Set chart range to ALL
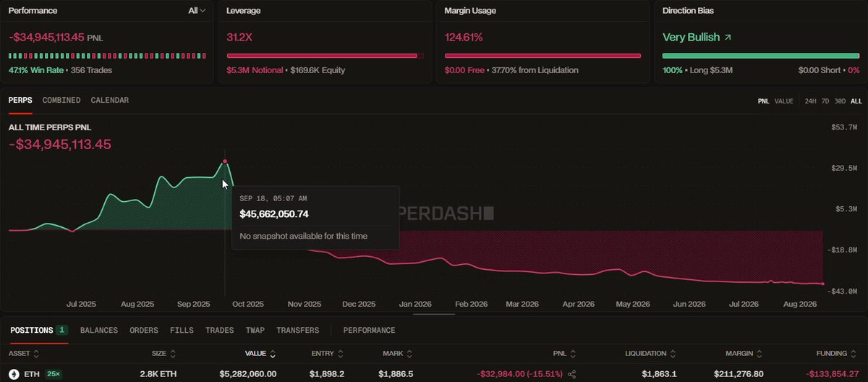The height and width of the screenshot is (382, 868). point(856,101)
